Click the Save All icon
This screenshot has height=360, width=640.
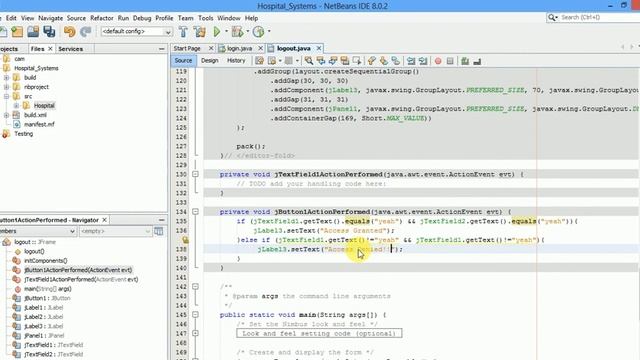[49, 31]
